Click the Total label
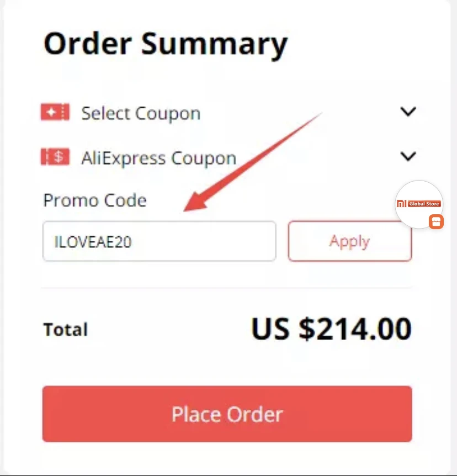This screenshot has width=457, height=476. [66, 329]
